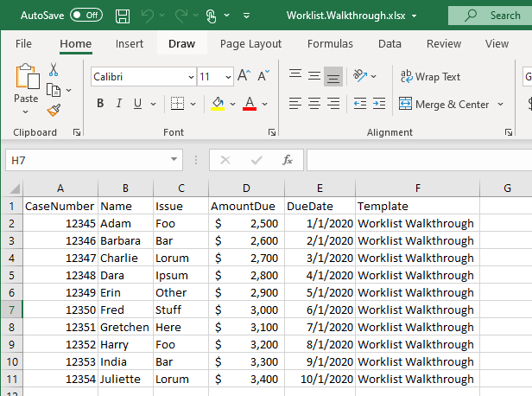Screen dimensions: 532x396
Task: Click the DueDate header cell
Action: pyautogui.click(x=320, y=206)
